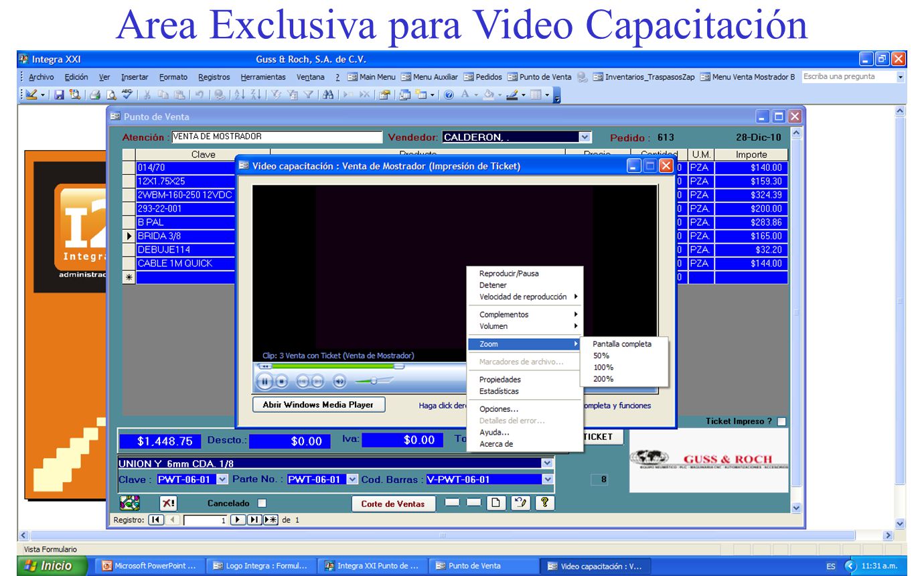Click Inventarios_TraspasosZap toolbar button
The width and height of the screenshot is (924, 576).
click(644, 77)
